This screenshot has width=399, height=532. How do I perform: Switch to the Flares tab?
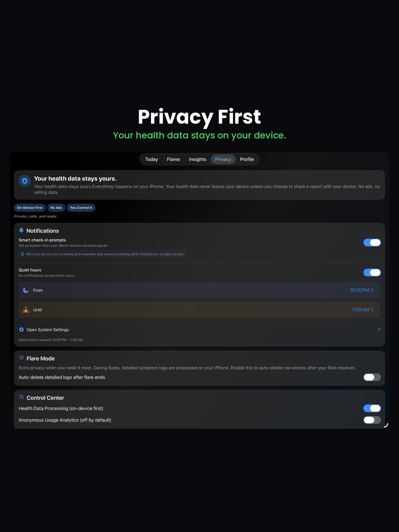[x=173, y=159]
